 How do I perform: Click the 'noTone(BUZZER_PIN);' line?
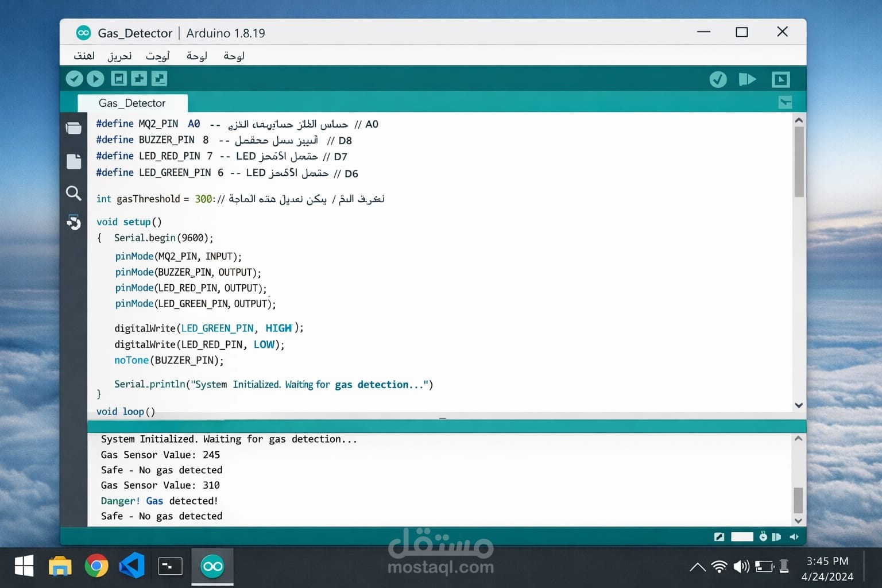(x=169, y=361)
